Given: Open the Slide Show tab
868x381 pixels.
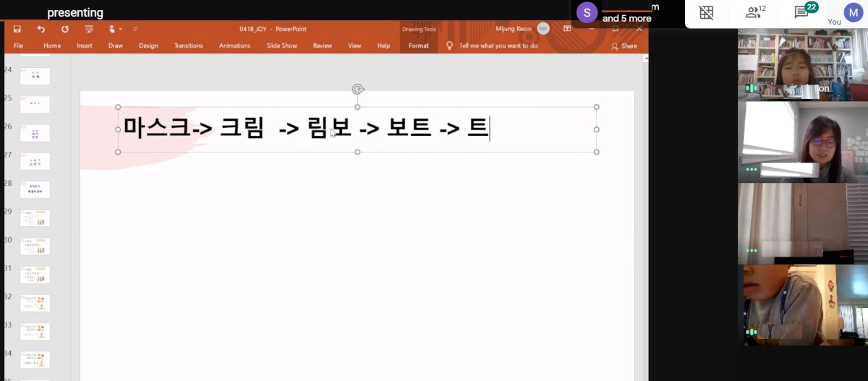Looking at the screenshot, I should point(281,46).
